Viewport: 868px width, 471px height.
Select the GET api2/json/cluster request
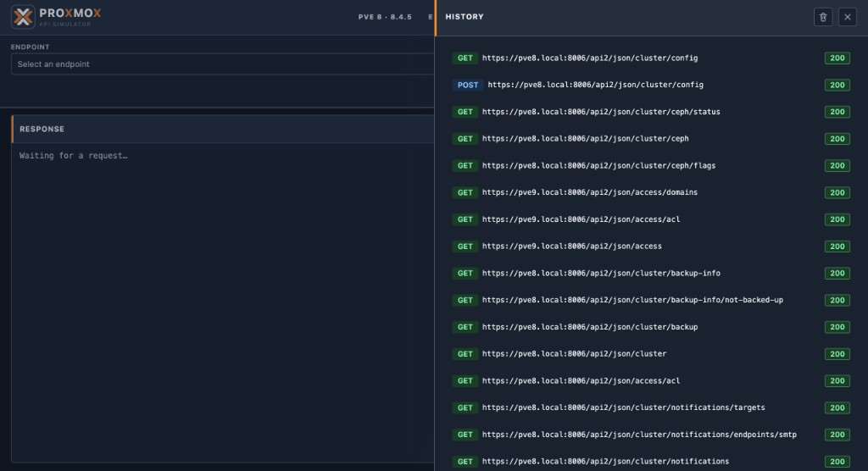[x=651, y=354]
